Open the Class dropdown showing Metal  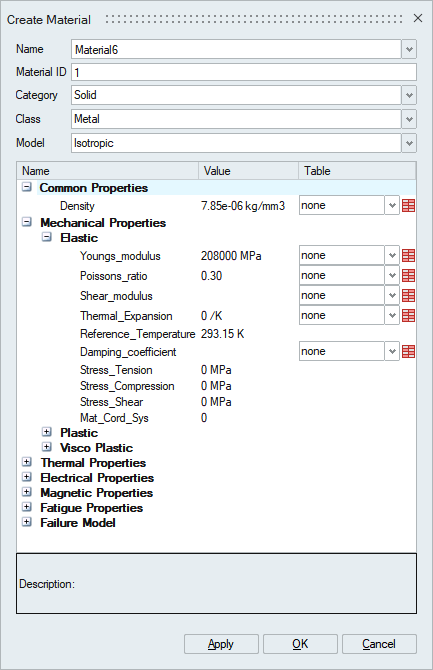coord(409,119)
